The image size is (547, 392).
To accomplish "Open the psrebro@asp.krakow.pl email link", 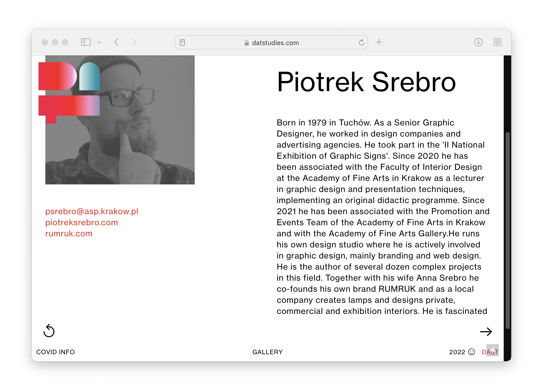I will coord(92,211).
